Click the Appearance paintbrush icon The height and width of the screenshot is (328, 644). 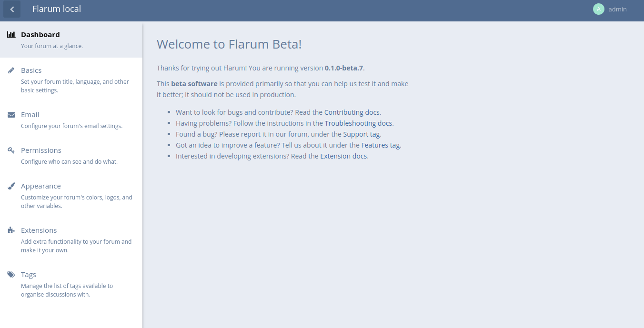coord(11,186)
